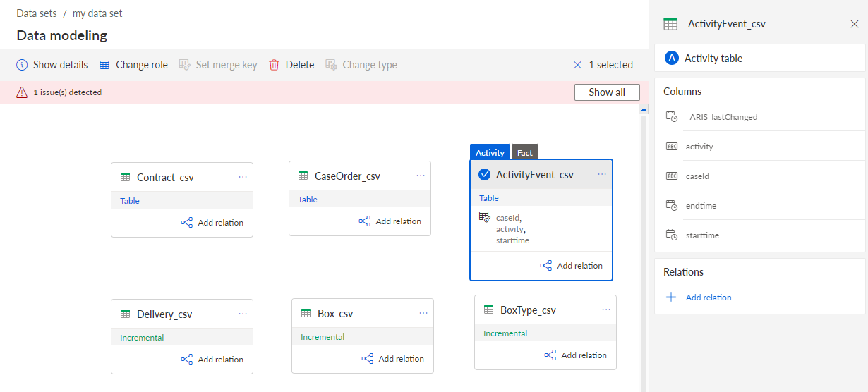Click relation icon on Box_csv card
868x392 pixels.
(368, 359)
